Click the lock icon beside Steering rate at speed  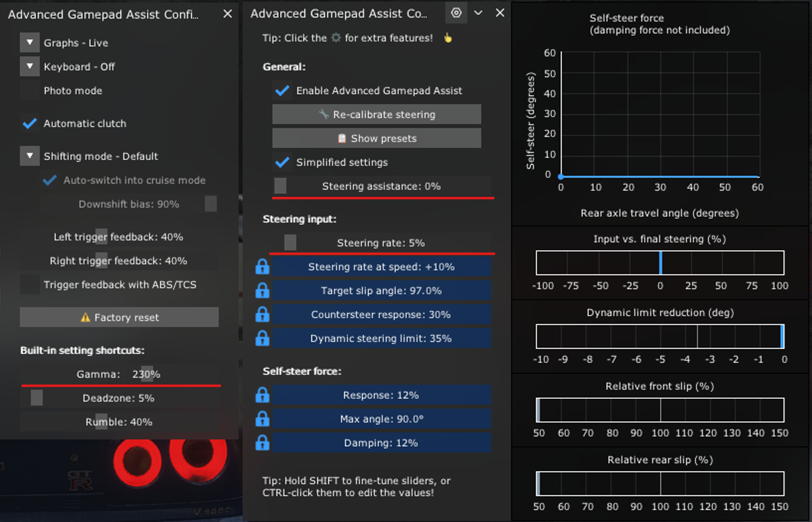(262, 267)
